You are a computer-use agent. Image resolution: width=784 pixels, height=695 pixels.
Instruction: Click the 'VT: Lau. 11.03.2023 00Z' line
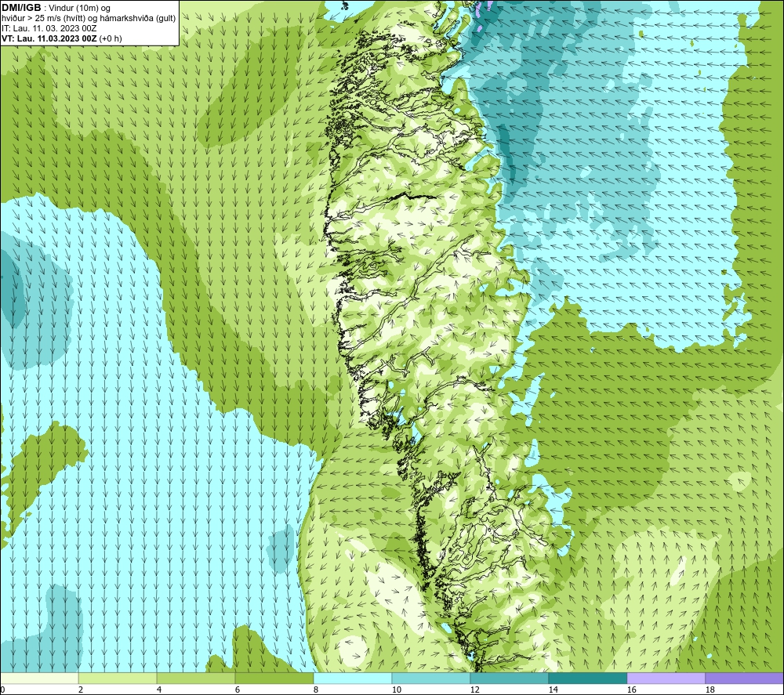click(x=61, y=38)
